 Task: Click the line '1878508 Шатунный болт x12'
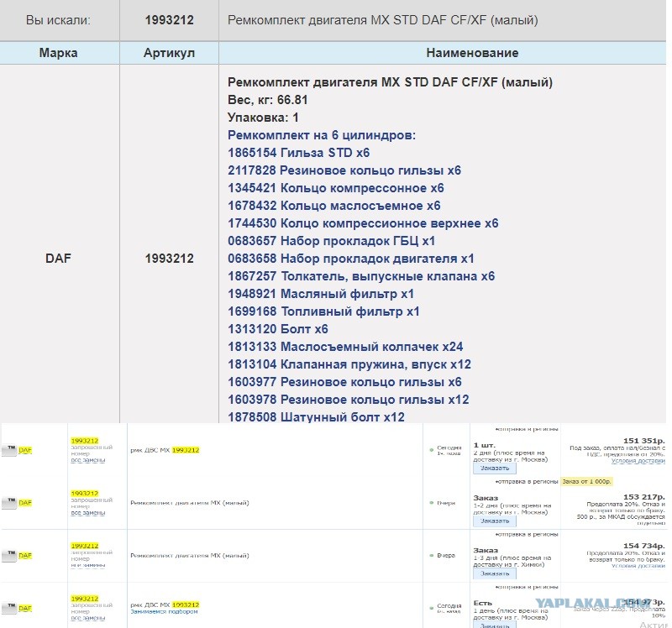(x=316, y=416)
